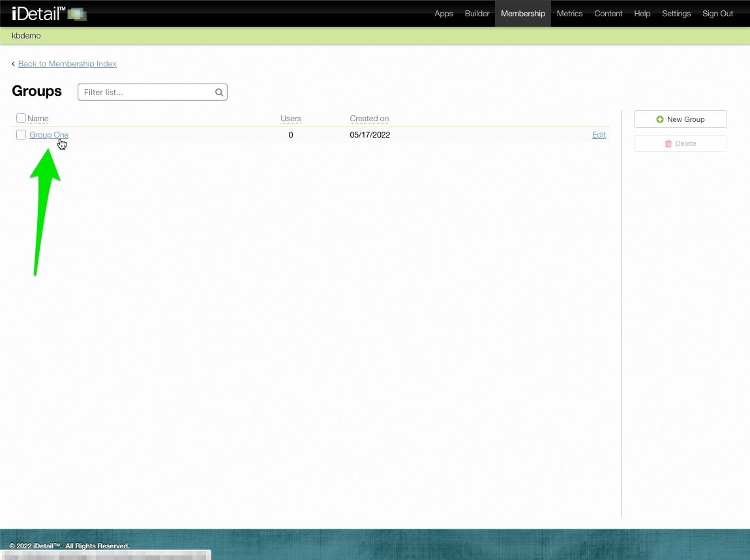Open the Group One link
The image size is (750, 560).
pos(49,135)
